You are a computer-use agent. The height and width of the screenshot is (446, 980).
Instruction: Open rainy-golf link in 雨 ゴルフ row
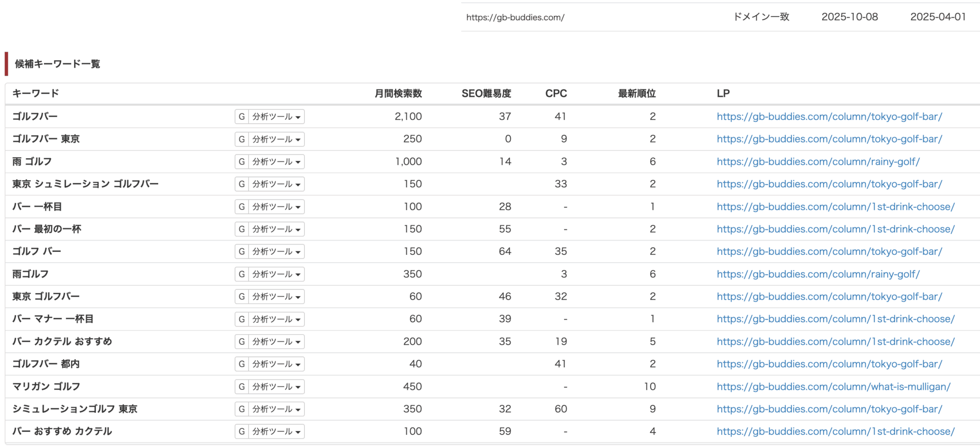818,161
